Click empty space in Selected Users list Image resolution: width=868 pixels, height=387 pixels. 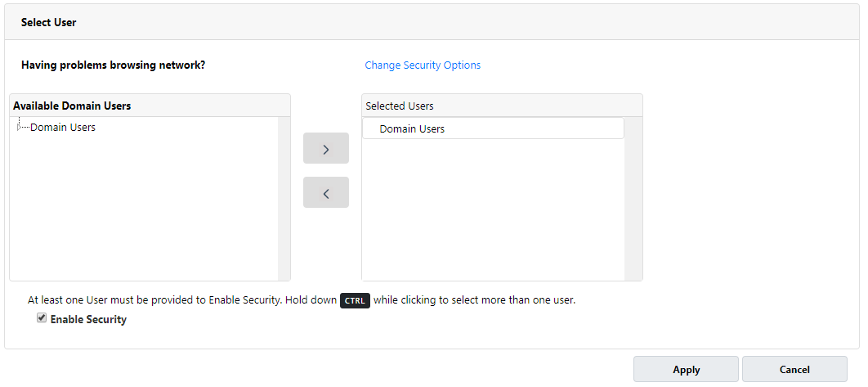pyautogui.click(x=493, y=211)
